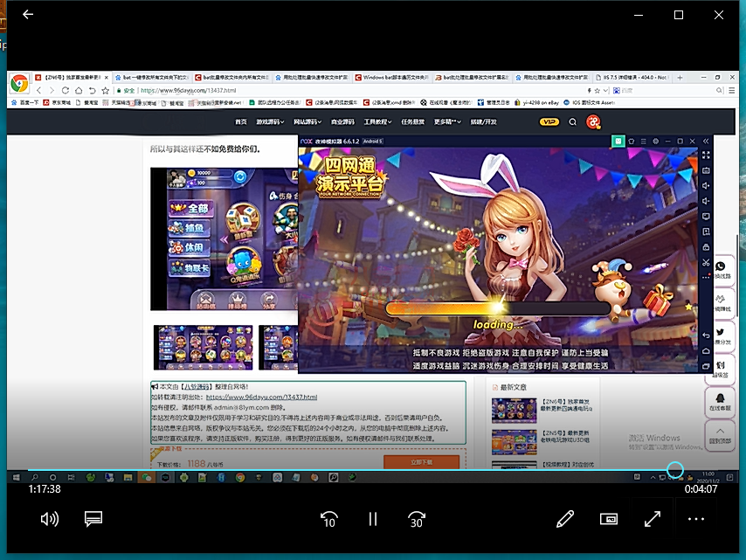Click the Nox emulator fullscreen icon
This screenshot has width=746, height=560.
(x=706, y=155)
